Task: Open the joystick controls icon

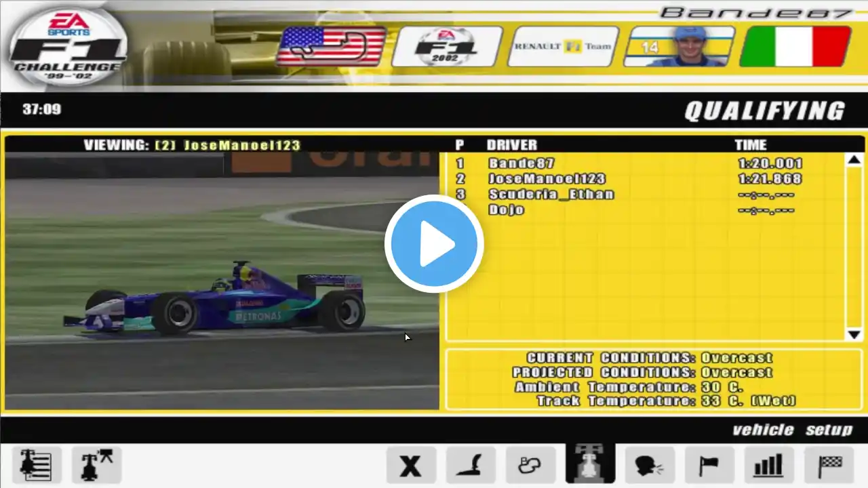Action: [x=471, y=465]
